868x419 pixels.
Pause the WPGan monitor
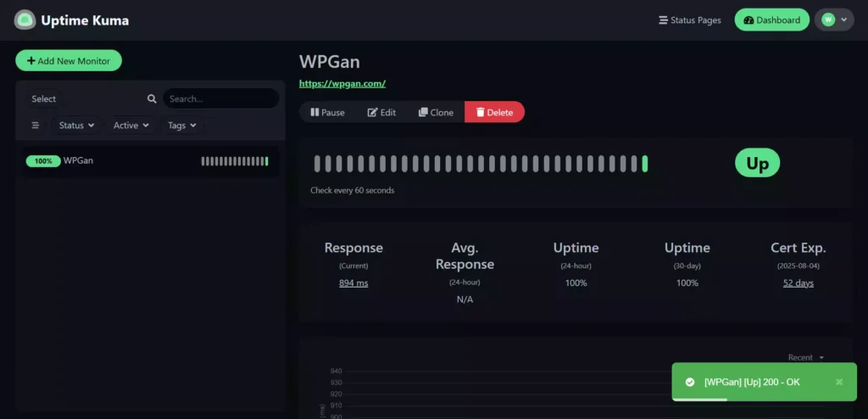point(328,112)
